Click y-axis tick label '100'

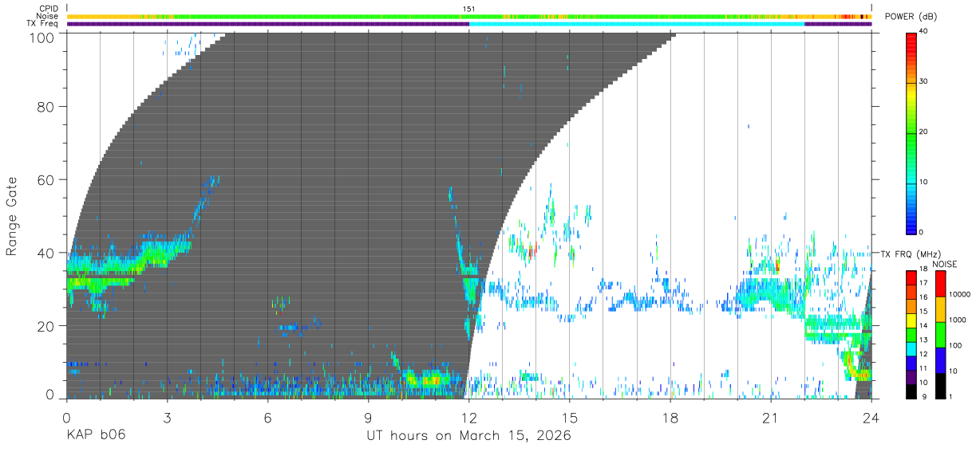tap(41, 37)
